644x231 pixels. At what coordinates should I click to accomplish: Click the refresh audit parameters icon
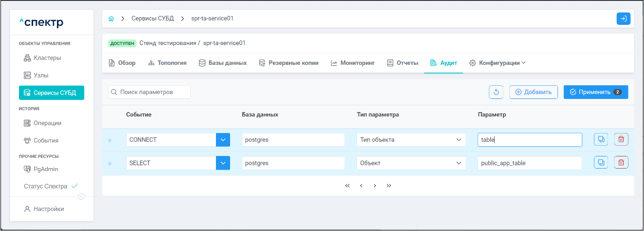[496, 92]
